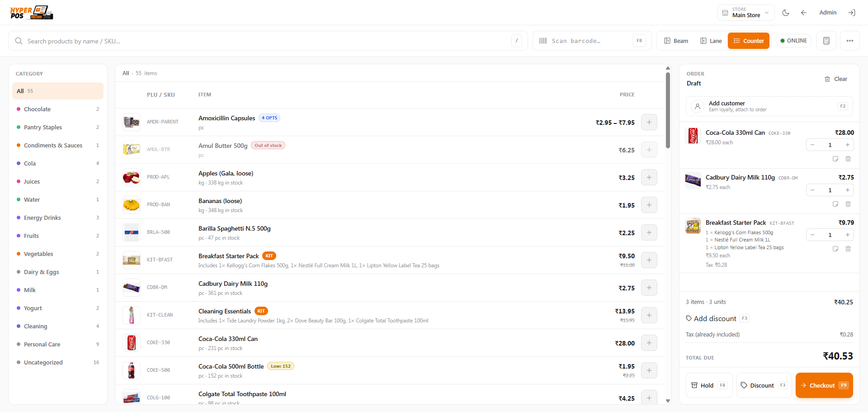This screenshot has width=868, height=412.
Task: Show Condiments & Sauces category
Action: click(x=58, y=145)
